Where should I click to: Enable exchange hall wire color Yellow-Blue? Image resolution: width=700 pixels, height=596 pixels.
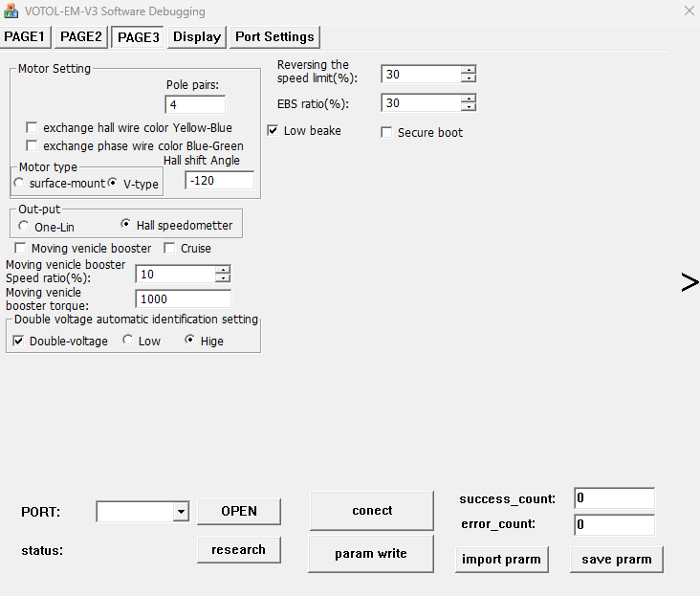33,127
